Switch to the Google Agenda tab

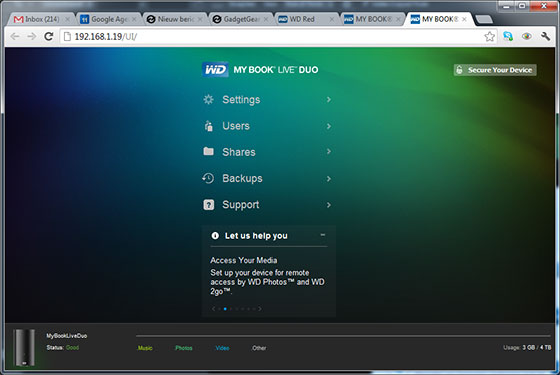pos(108,19)
